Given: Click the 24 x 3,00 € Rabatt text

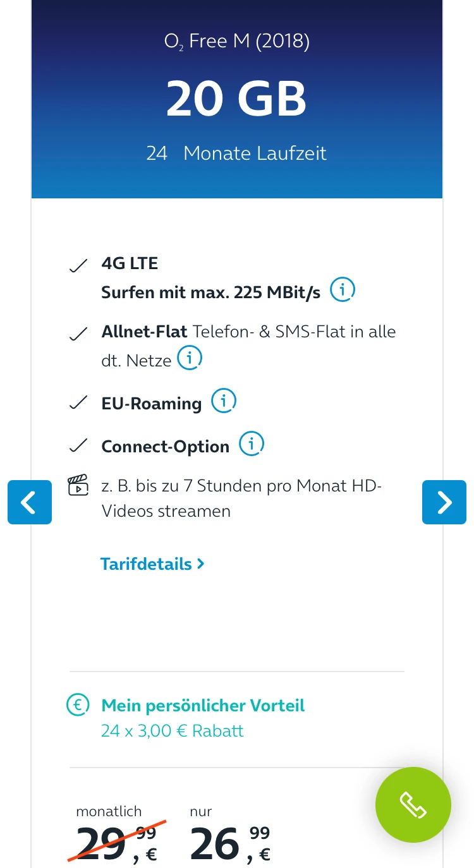Looking at the screenshot, I should click(x=172, y=731).
